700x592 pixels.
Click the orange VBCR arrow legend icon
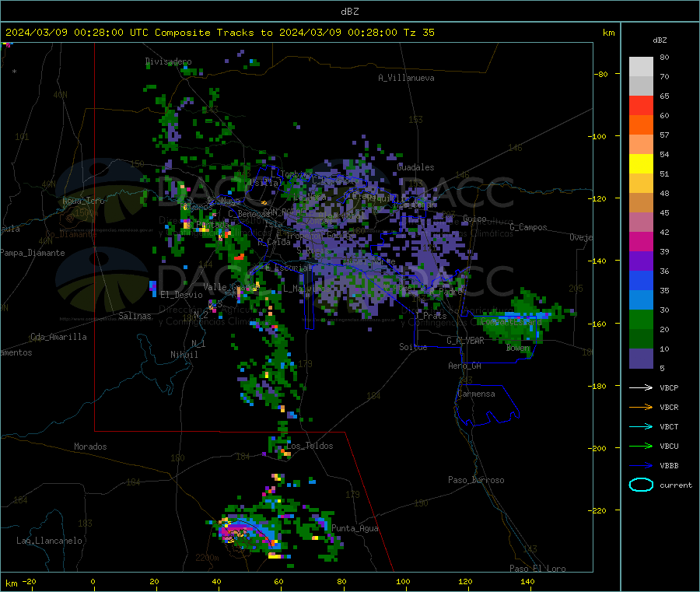(x=641, y=407)
